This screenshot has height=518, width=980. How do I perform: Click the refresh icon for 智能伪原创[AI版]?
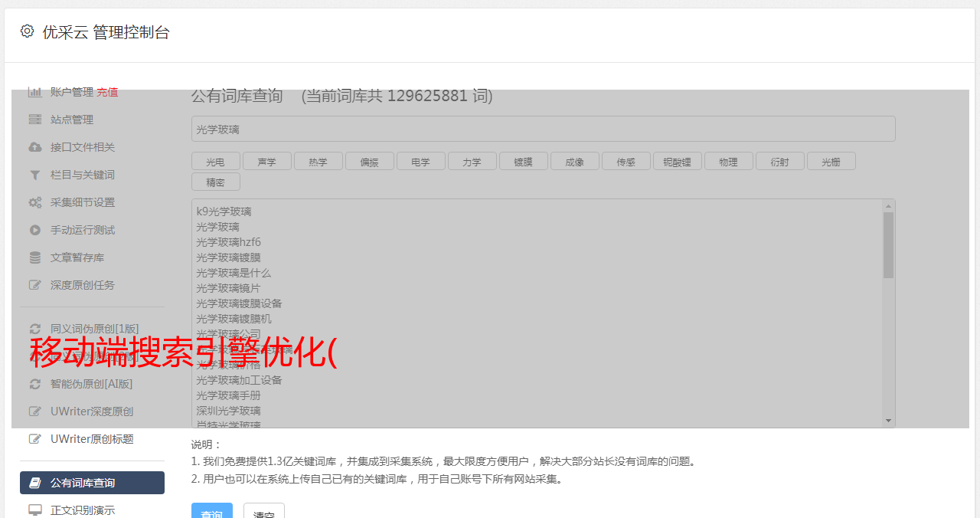coord(35,384)
